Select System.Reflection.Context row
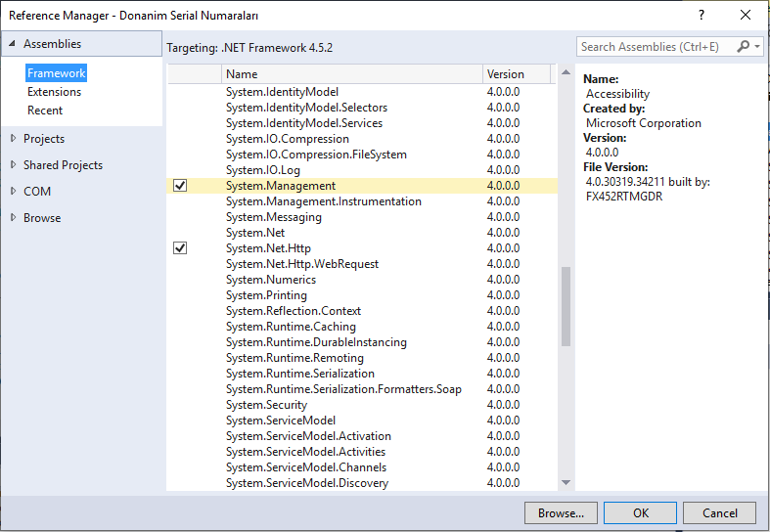 pos(362,311)
